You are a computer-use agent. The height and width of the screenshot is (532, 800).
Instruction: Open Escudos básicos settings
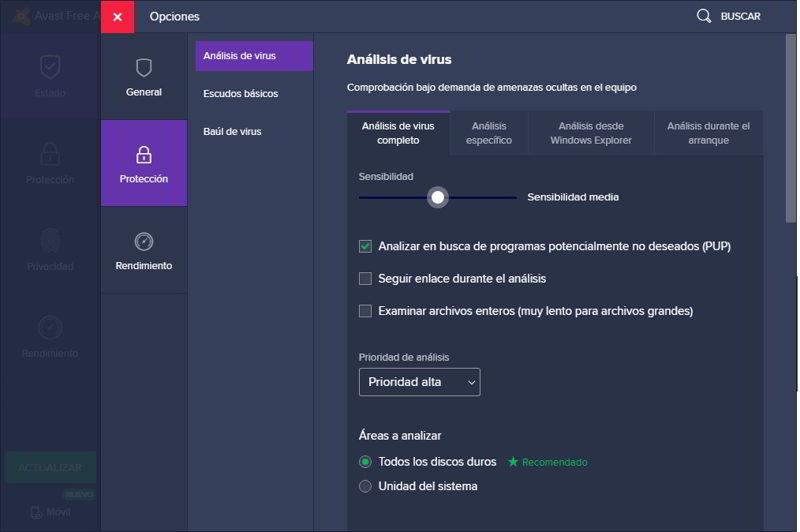click(240, 94)
